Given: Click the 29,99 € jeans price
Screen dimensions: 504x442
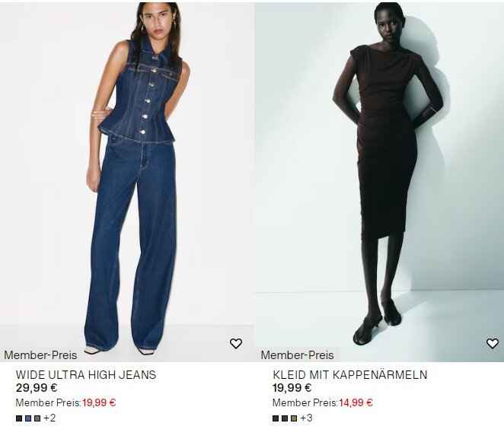Looking at the screenshot, I should click(x=37, y=388).
